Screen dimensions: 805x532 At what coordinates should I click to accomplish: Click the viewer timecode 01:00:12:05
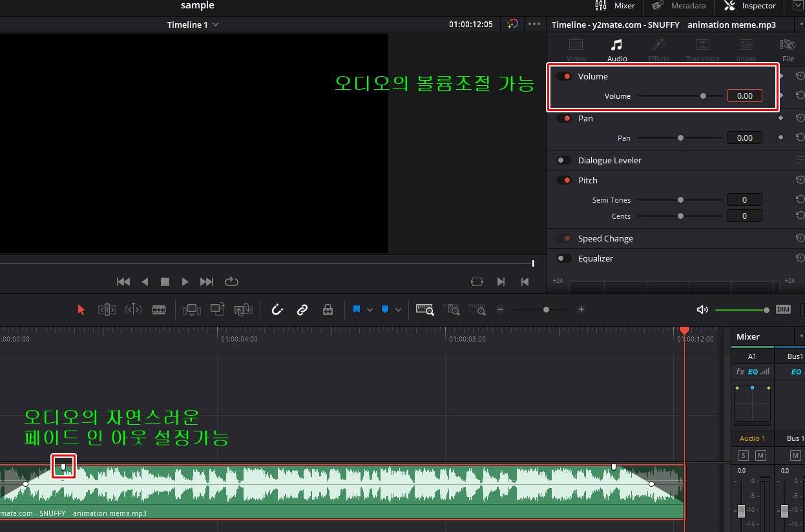(471, 25)
